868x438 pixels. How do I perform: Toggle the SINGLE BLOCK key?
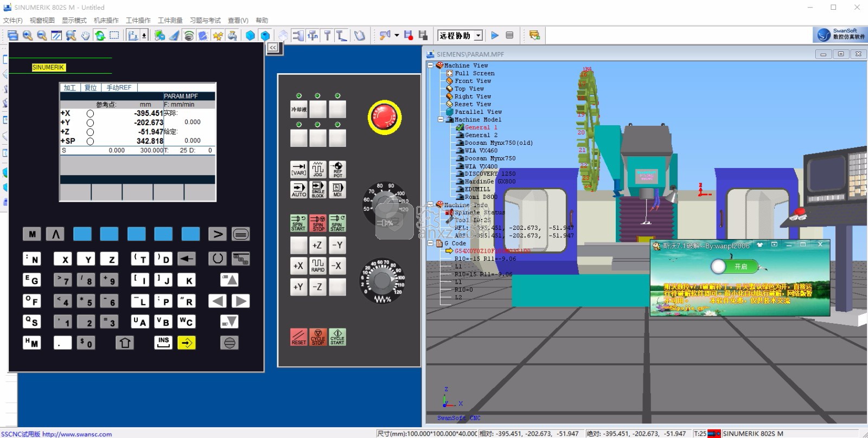tap(318, 189)
